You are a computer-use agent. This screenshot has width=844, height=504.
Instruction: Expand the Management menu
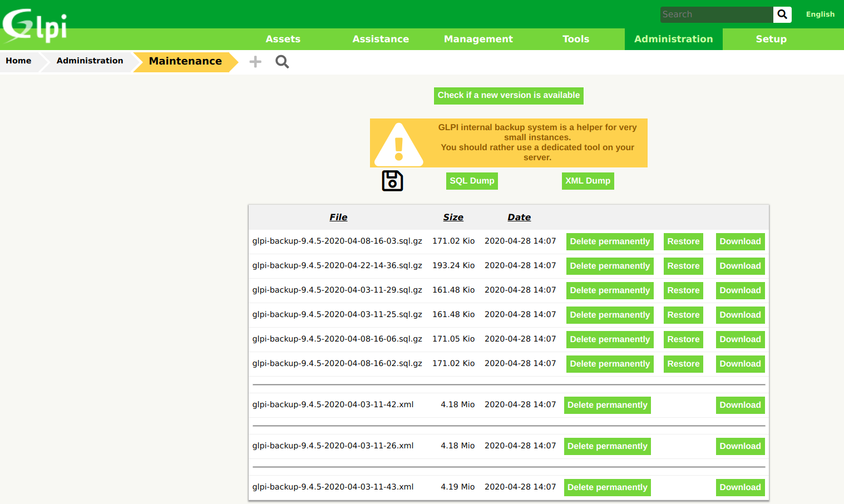coord(478,39)
